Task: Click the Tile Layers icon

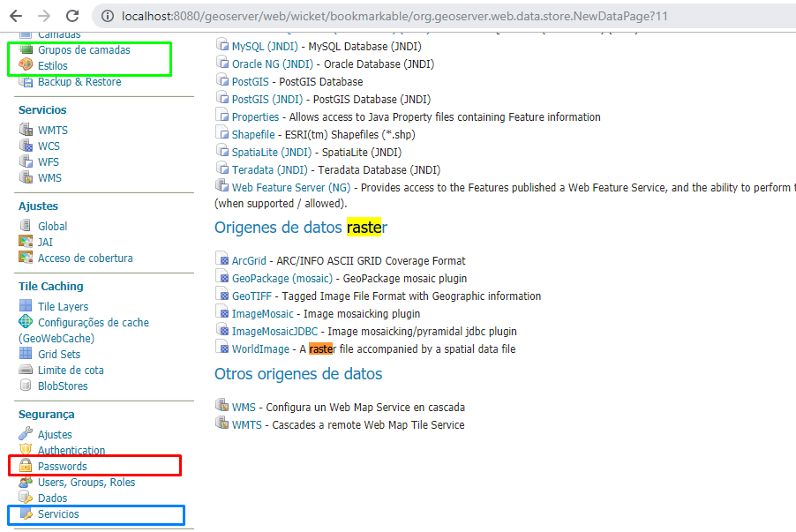Action: pos(26,305)
